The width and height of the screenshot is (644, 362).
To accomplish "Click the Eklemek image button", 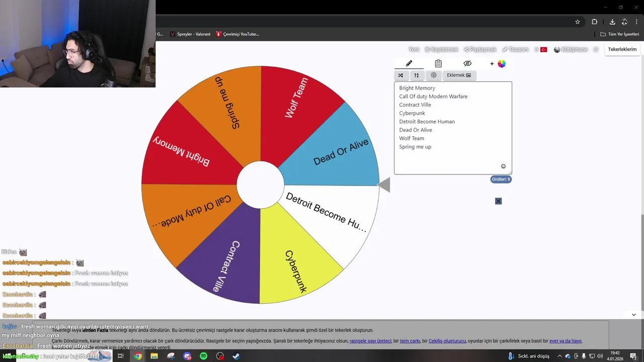I will [459, 75].
